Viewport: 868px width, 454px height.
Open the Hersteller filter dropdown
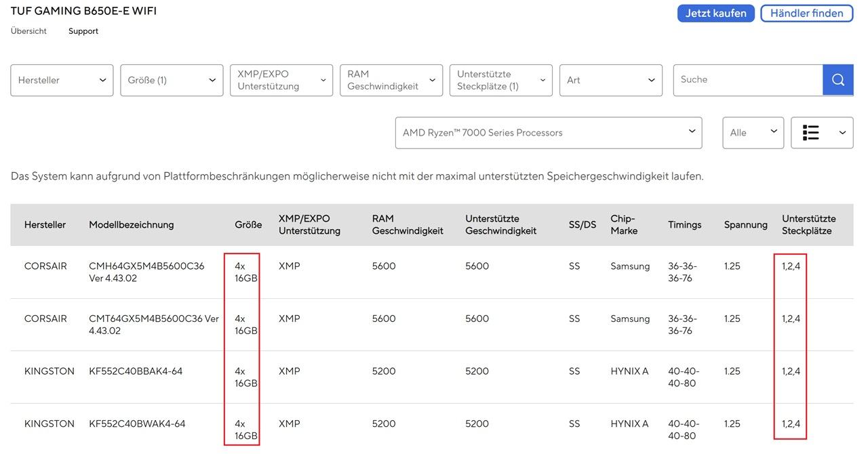[x=62, y=80]
